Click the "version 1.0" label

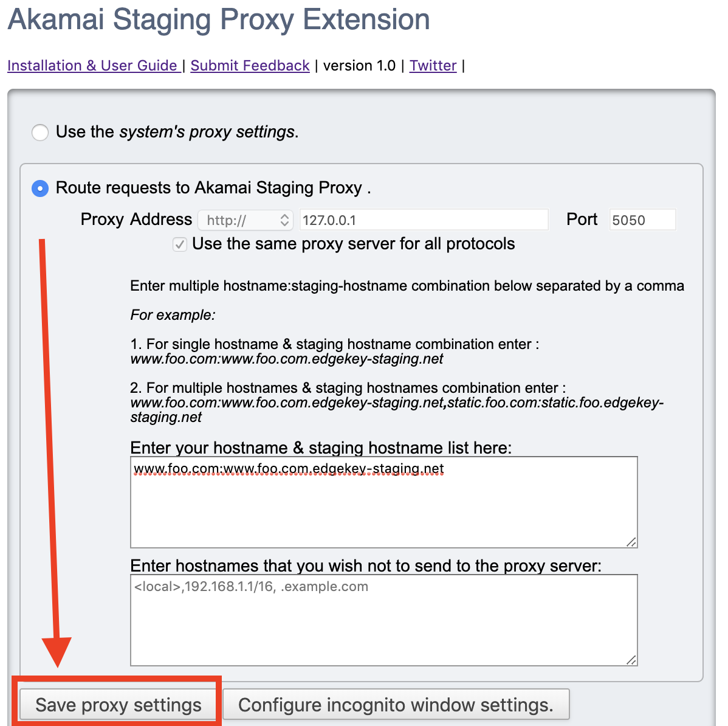(x=359, y=66)
